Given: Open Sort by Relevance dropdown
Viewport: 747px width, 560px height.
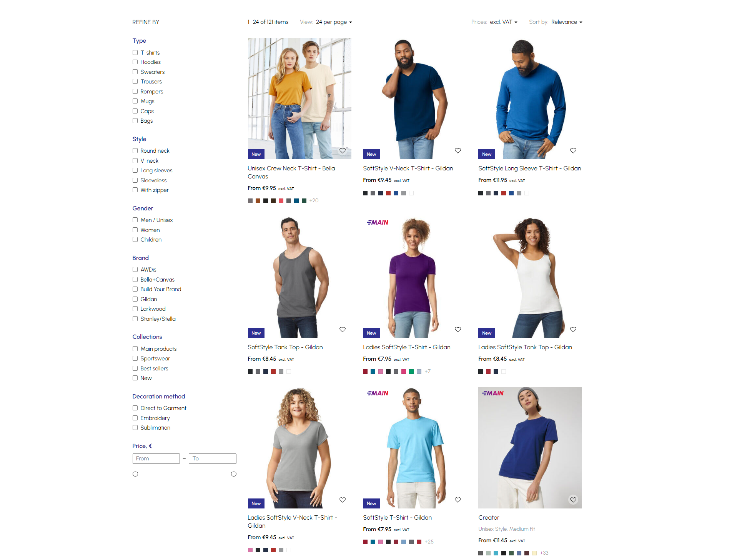Looking at the screenshot, I should click(566, 22).
